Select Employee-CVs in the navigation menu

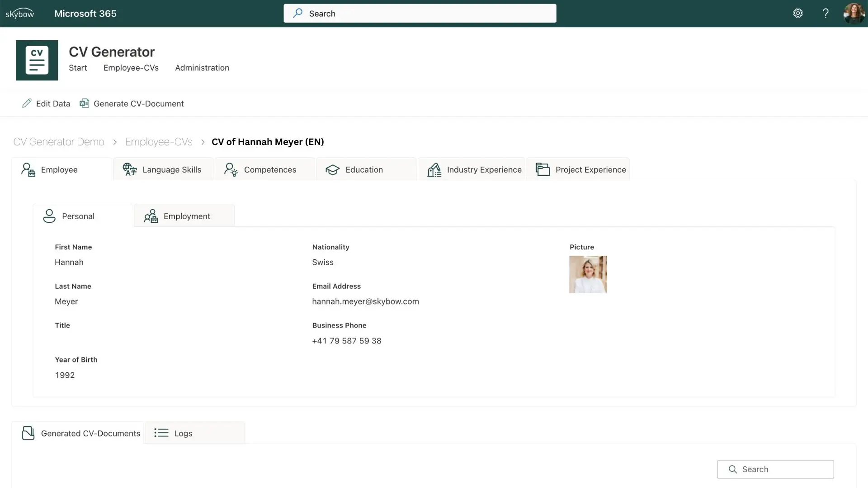(131, 67)
